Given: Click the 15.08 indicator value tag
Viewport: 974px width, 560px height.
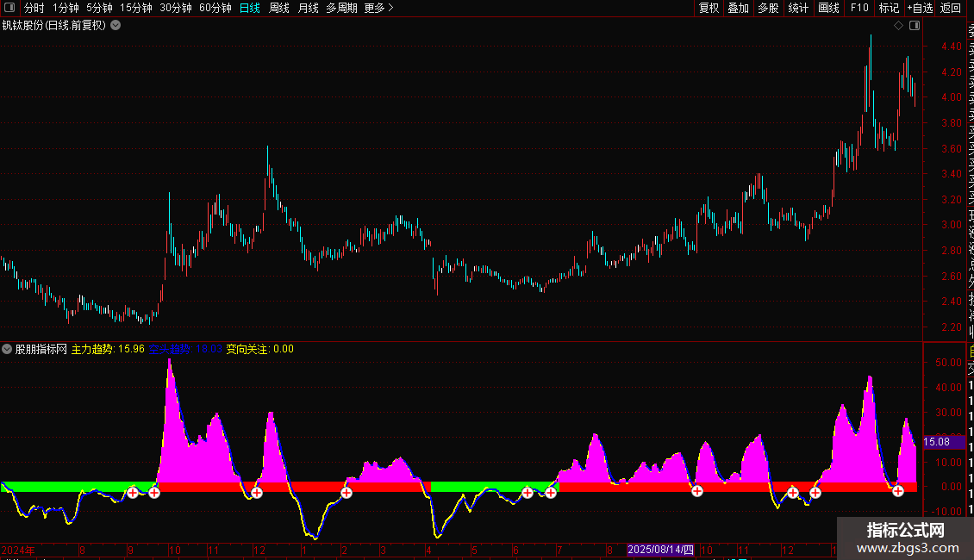Looking at the screenshot, I should coord(944,442).
